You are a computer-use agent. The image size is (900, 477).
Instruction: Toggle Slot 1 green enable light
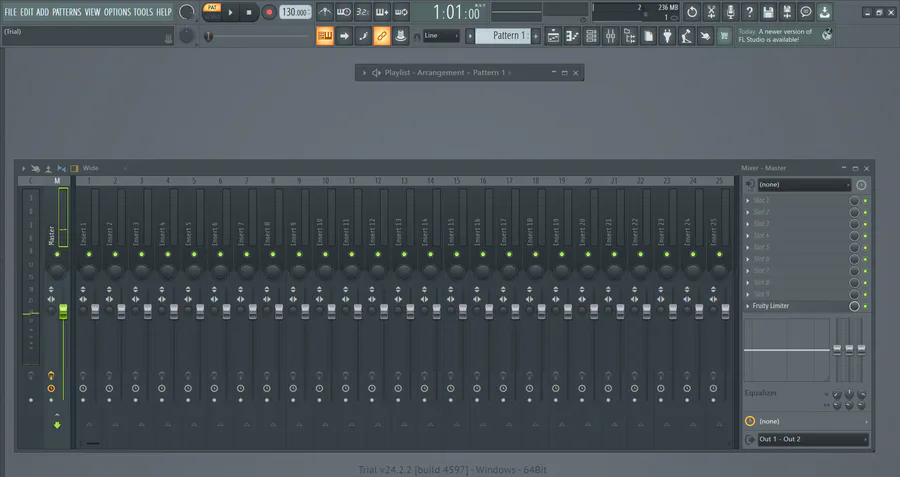(x=866, y=200)
